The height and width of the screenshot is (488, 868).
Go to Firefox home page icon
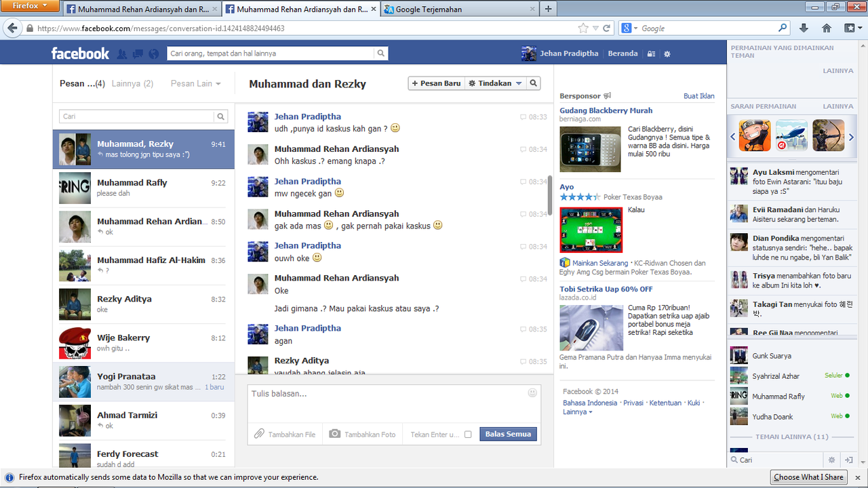click(827, 28)
